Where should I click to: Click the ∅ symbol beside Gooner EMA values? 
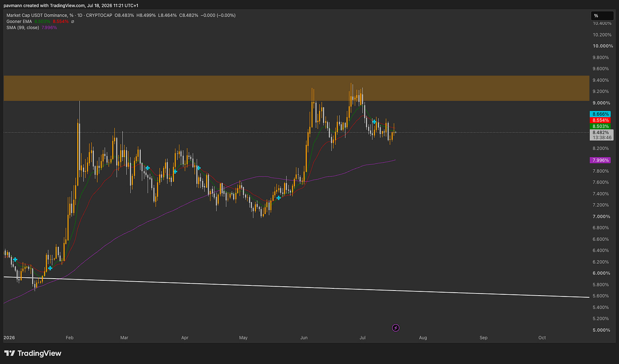(72, 21)
